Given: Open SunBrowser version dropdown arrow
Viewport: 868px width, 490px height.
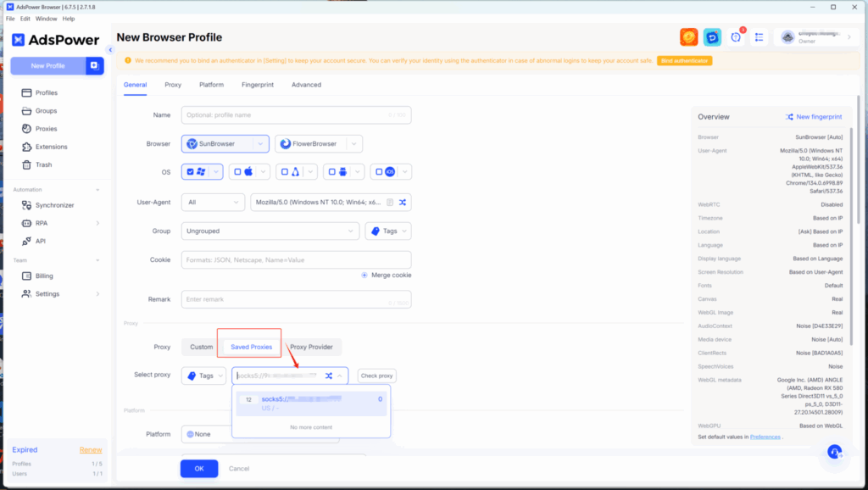Looking at the screenshot, I should tap(261, 144).
